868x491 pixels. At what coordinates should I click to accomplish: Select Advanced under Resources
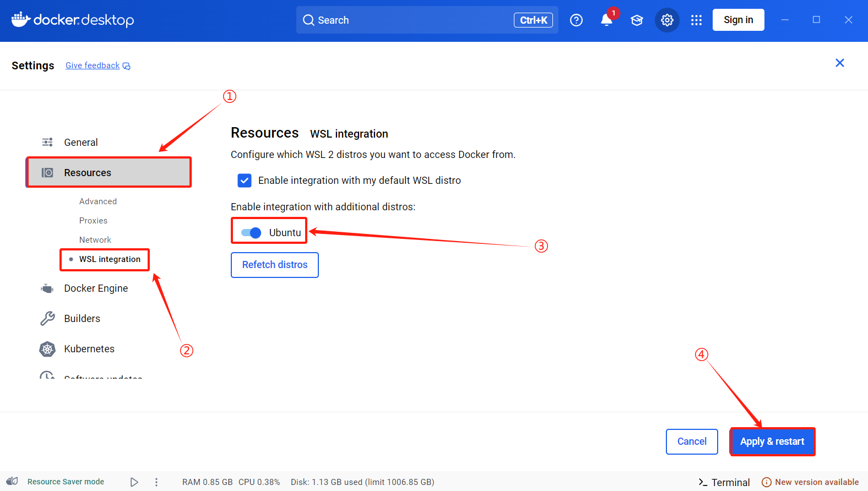(x=98, y=201)
